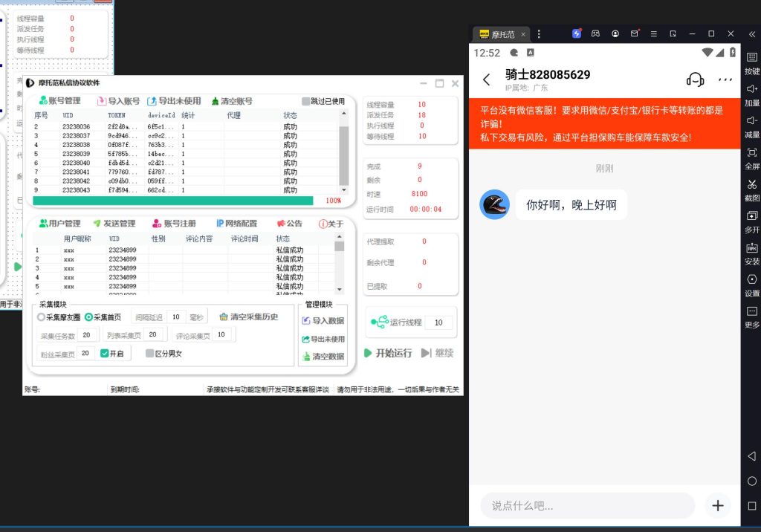Uncheck the 开启 checkbox
The height and width of the screenshot is (532, 761).
pos(104,352)
